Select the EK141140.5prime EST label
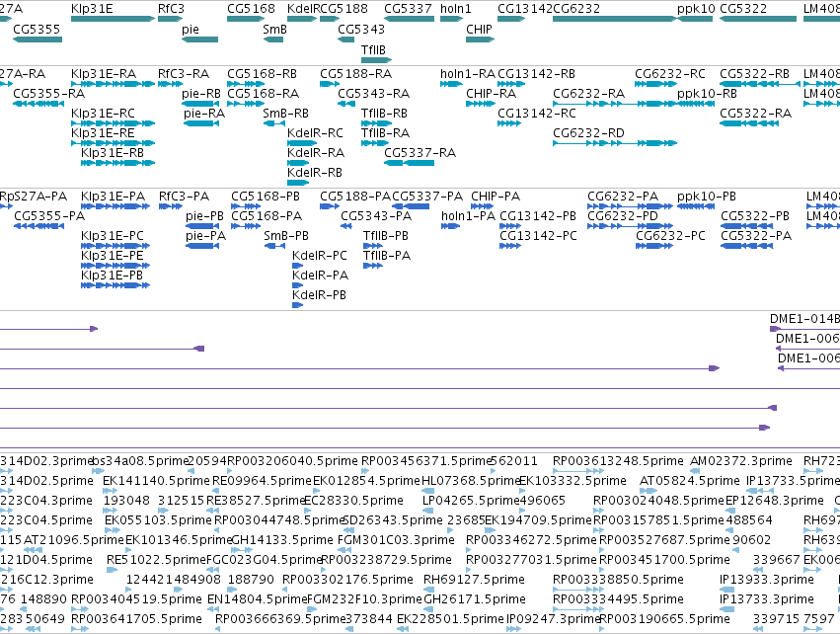This screenshot has width=840, height=634. pyautogui.click(x=156, y=481)
